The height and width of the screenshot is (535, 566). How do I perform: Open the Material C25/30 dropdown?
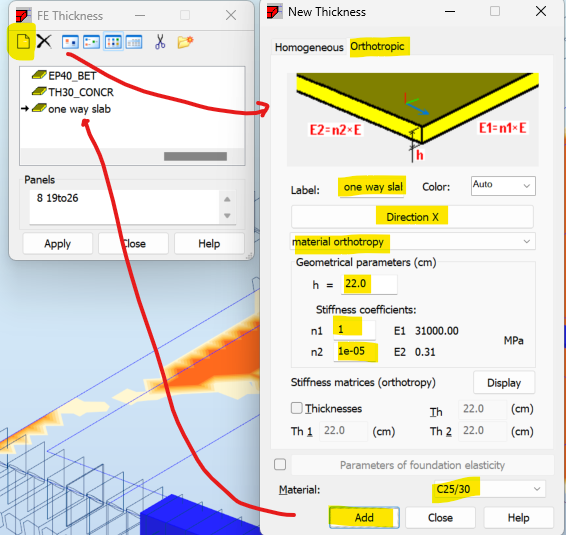click(490, 489)
